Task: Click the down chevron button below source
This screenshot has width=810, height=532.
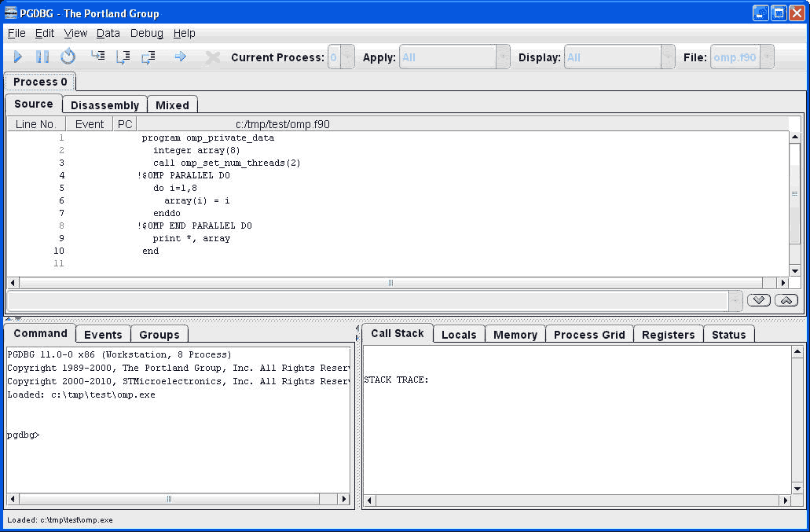Action: (x=758, y=301)
